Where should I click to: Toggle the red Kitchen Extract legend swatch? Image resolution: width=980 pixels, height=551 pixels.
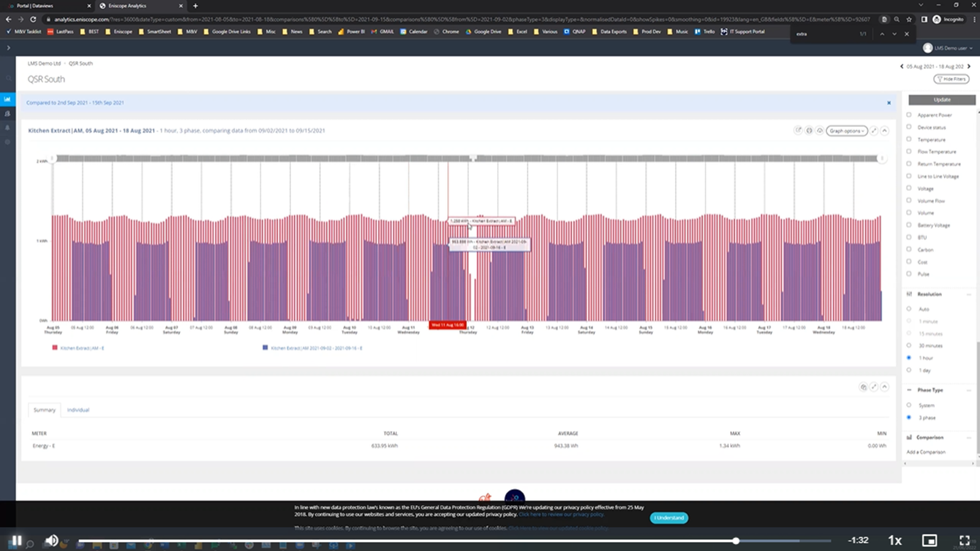[x=55, y=347]
